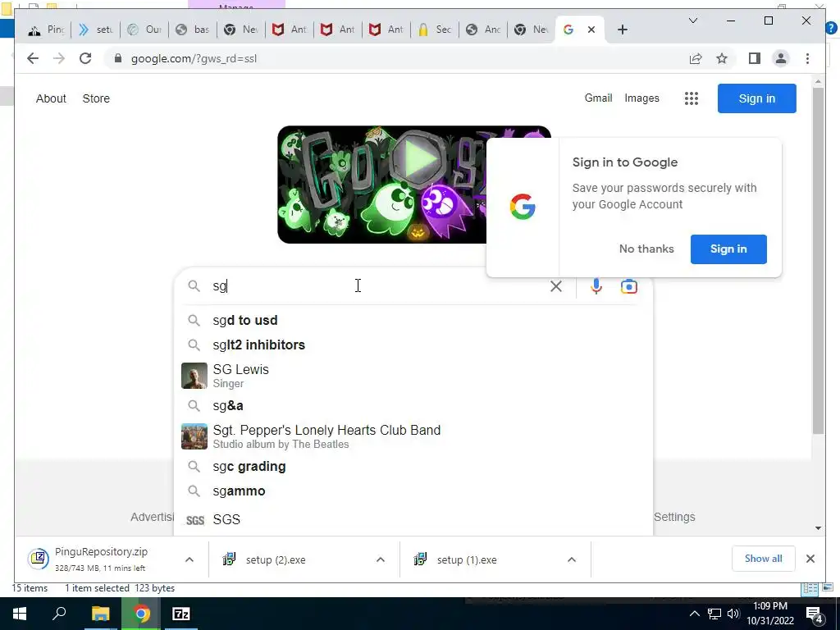Image resolution: width=840 pixels, height=630 pixels.
Task: Show hidden system tray icons
Action: point(694,614)
